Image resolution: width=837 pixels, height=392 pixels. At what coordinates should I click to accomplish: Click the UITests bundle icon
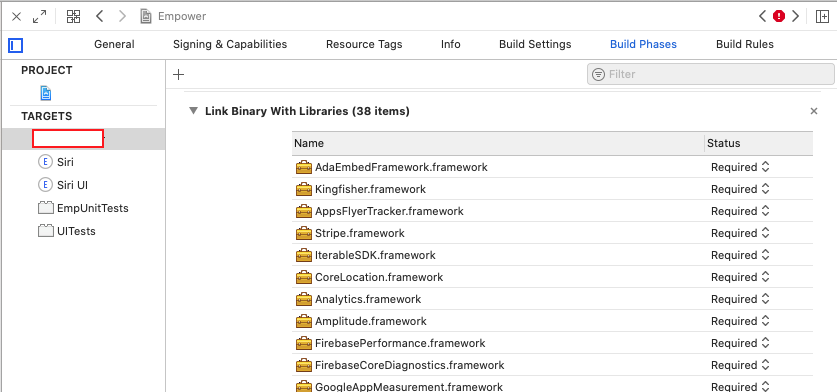tap(46, 231)
